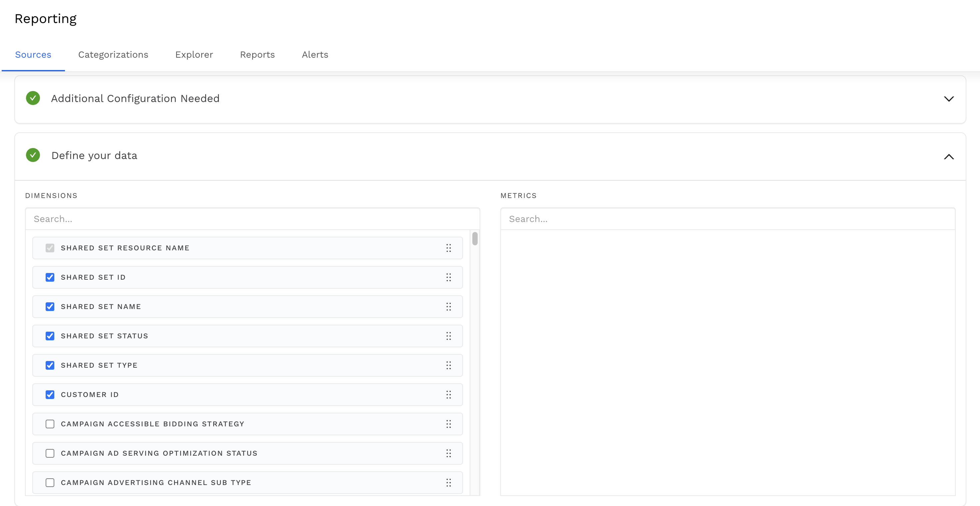Switch to the Explorer tab

(x=194, y=54)
